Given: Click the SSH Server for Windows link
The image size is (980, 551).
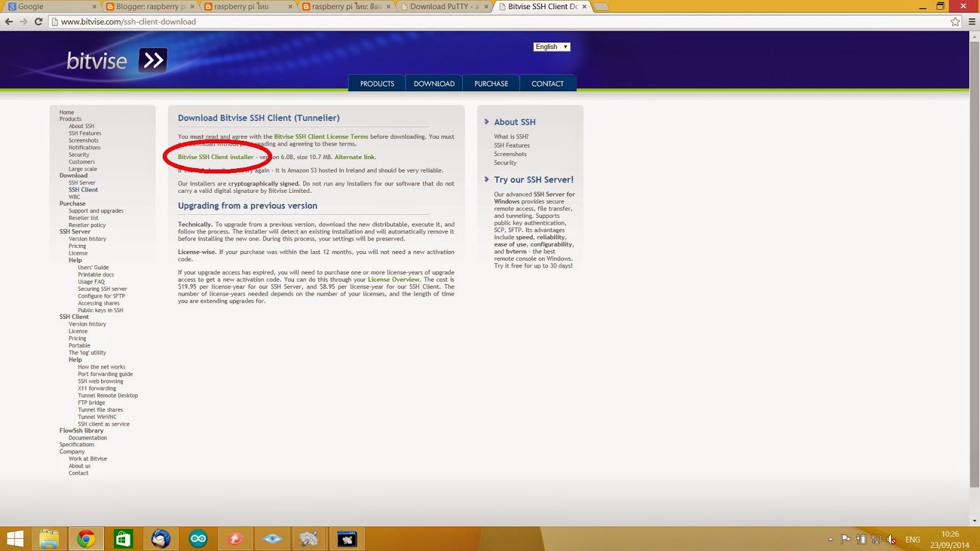Looking at the screenshot, I should tap(535, 198).
